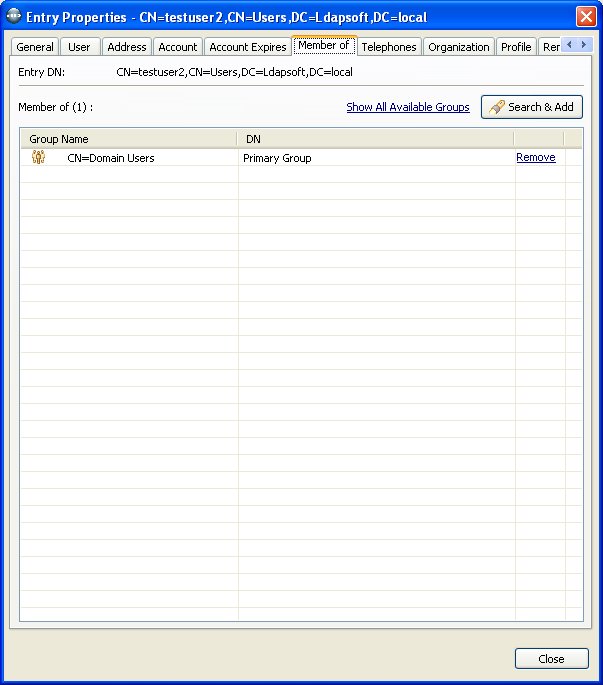Switch to the General tab
The height and width of the screenshot is (685, 603).
(35, 47)
